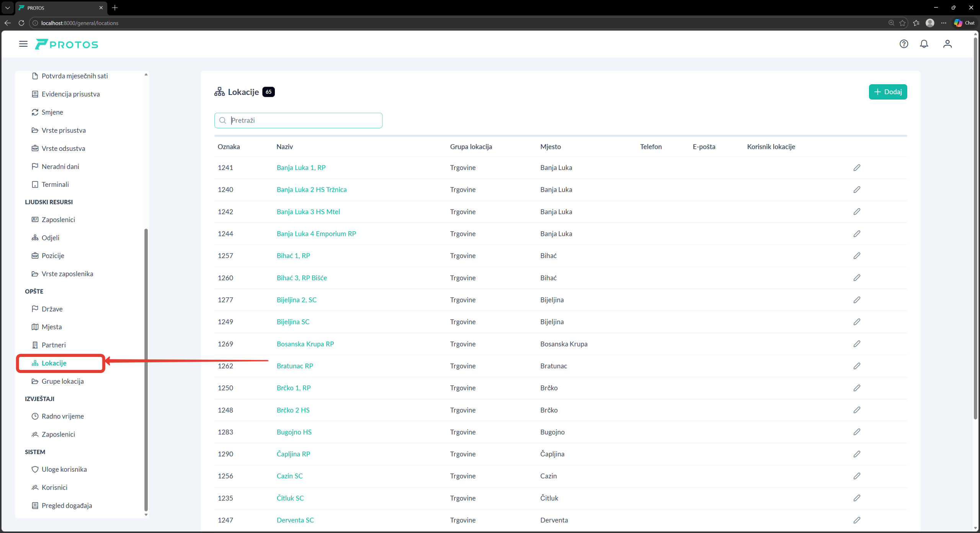
Task: Click the PROTOS logo
Action: pos(67,44)
